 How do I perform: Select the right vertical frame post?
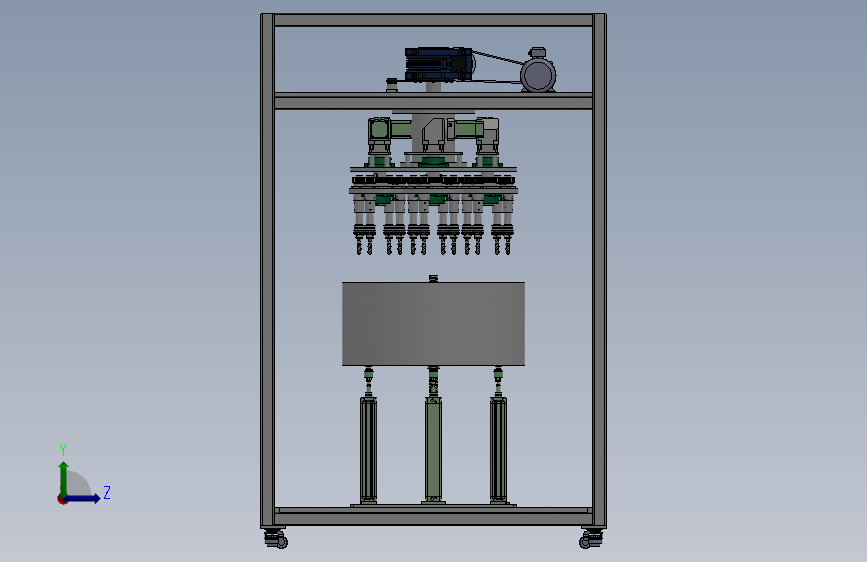click(x=599, y=270)
